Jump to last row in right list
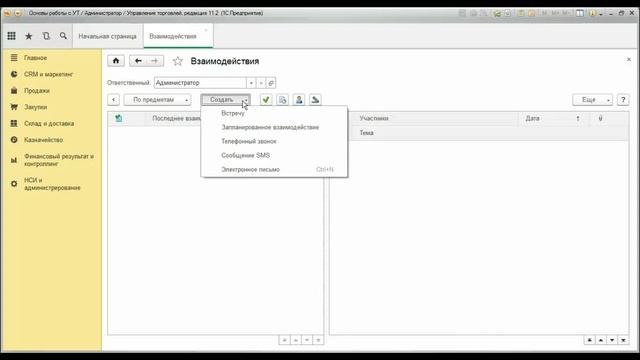640x360 pixels. 623,340
